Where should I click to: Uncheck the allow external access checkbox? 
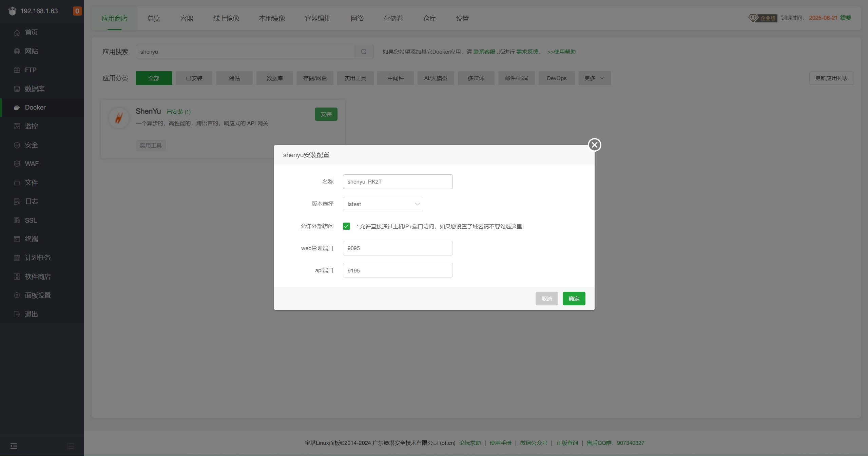[346, 226]
